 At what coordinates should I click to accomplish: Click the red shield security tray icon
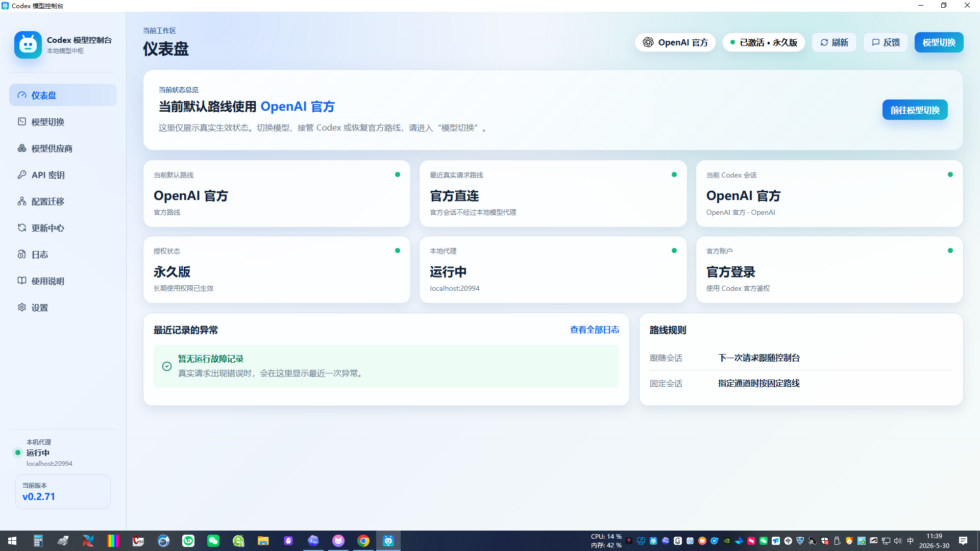(825, 541)
